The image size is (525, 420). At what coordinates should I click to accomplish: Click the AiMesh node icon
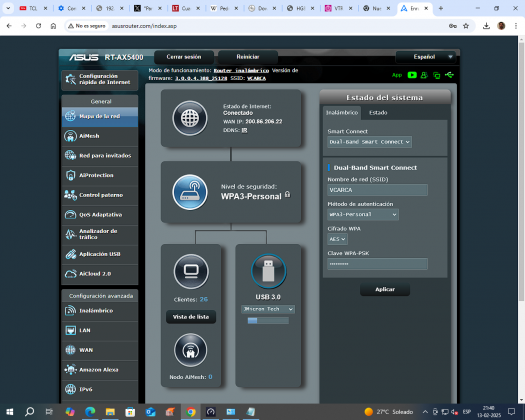(191, 350)
